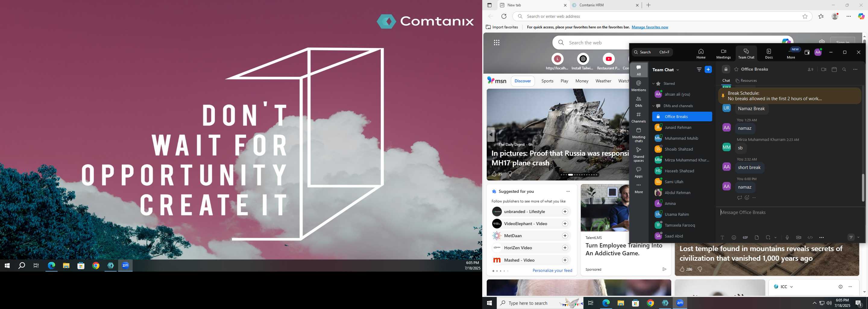Select the Weather tab on MSN
Screen dimensions: 868x309
[603, 81]
